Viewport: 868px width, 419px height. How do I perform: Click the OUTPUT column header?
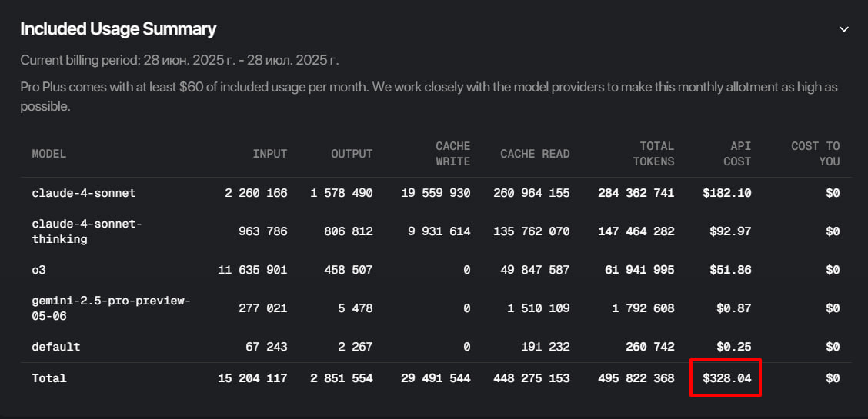pos(352,154)
